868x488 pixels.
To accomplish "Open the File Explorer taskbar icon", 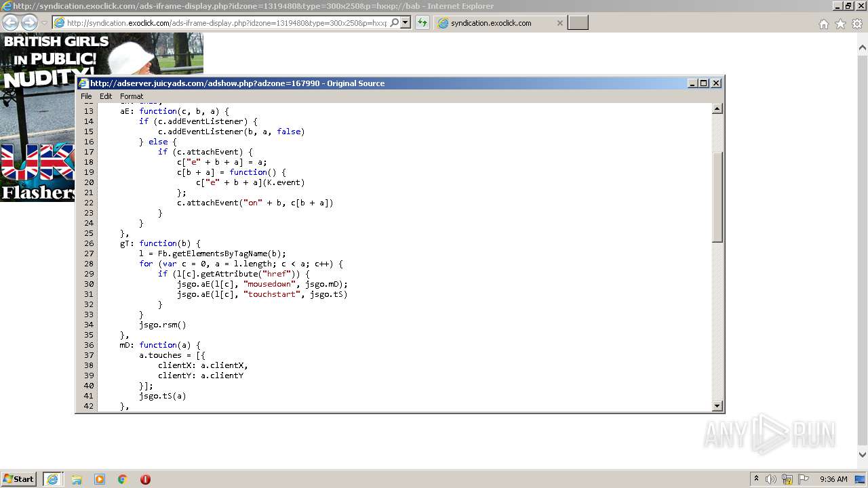I will (x=77, y=479).
